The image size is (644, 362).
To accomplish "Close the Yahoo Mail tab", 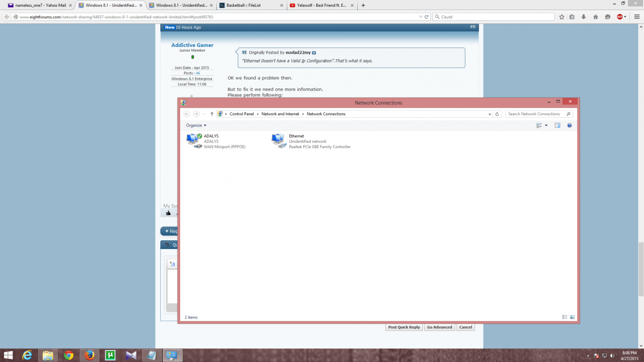I will tap(70, 5).
